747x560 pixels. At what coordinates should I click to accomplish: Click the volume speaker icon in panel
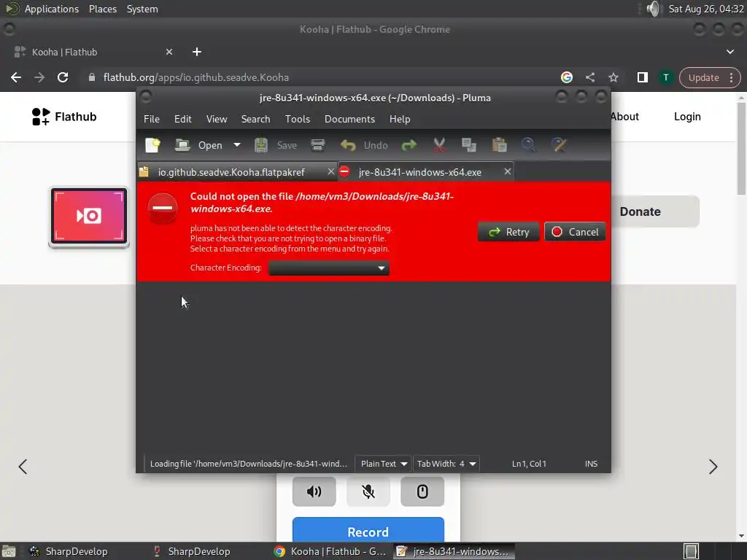tap(654, 9)
